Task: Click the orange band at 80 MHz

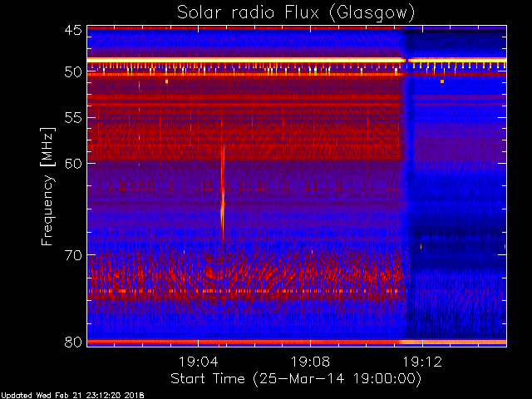Action: [297, 342]
